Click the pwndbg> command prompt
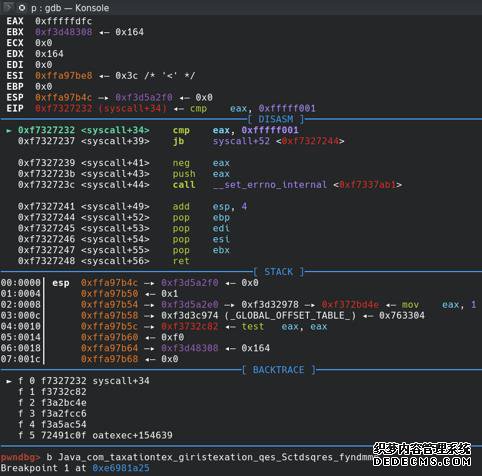 coord(20,457)
